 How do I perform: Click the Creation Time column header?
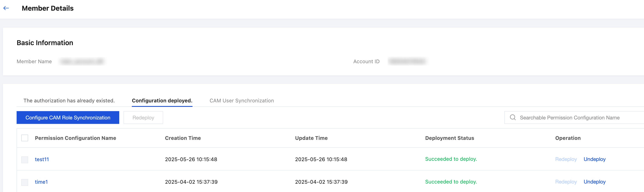183,138
